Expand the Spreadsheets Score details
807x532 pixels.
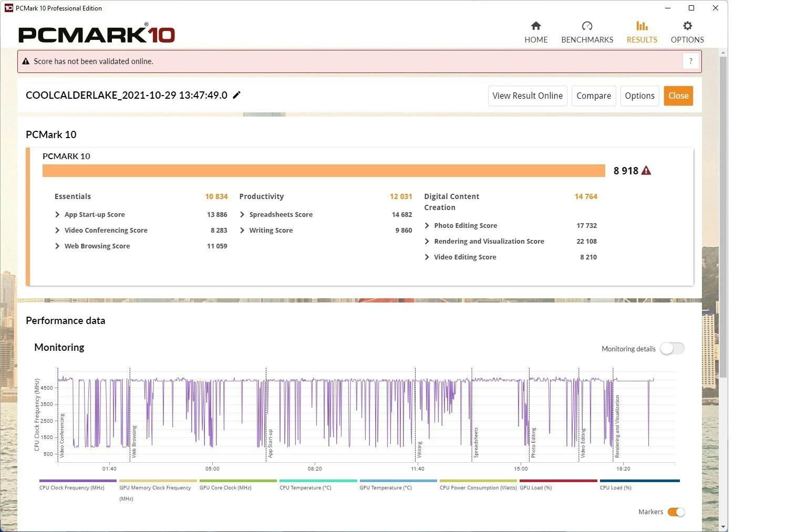pyautogui.click(x=242, y=215)
